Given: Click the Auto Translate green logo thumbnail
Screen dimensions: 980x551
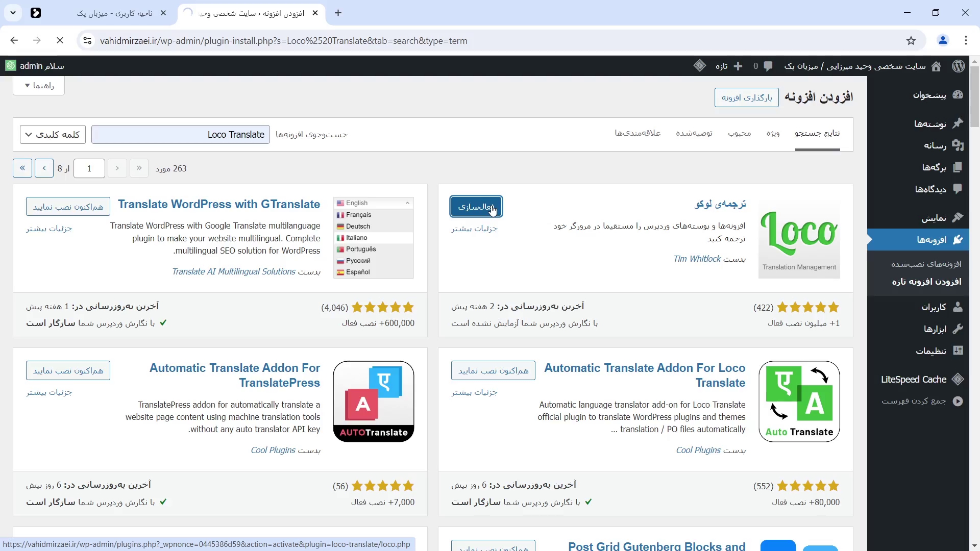Looking at the screenshot, I should (x=799, y=402).
